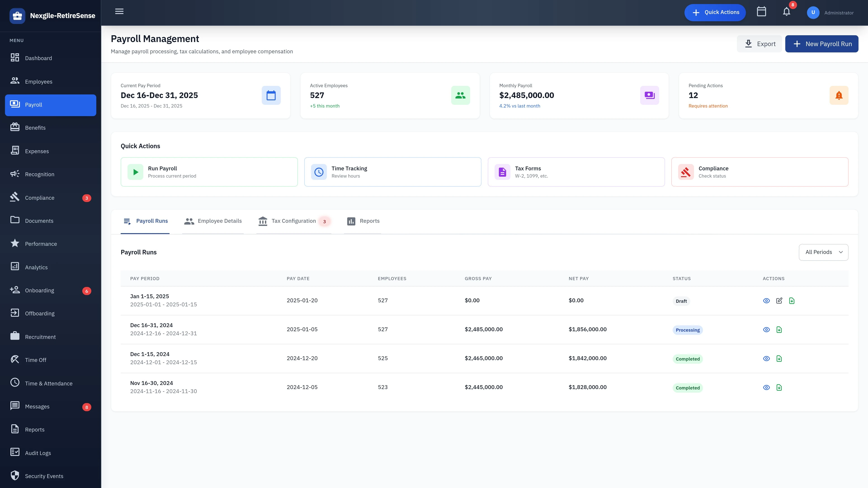Open the Quick Actions dropdown

tap(715, 12)
